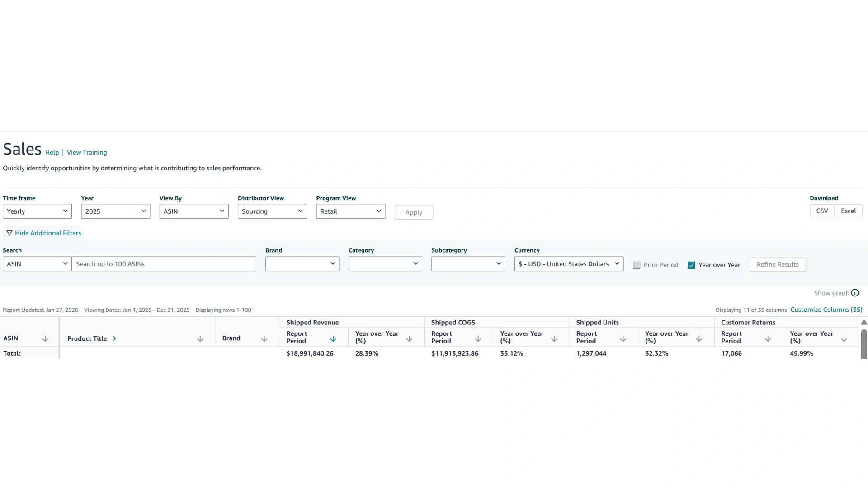Screen dimensions: 868x488
Task: Open the Help link
Action: pyautogui.click(x=52, y=153)
